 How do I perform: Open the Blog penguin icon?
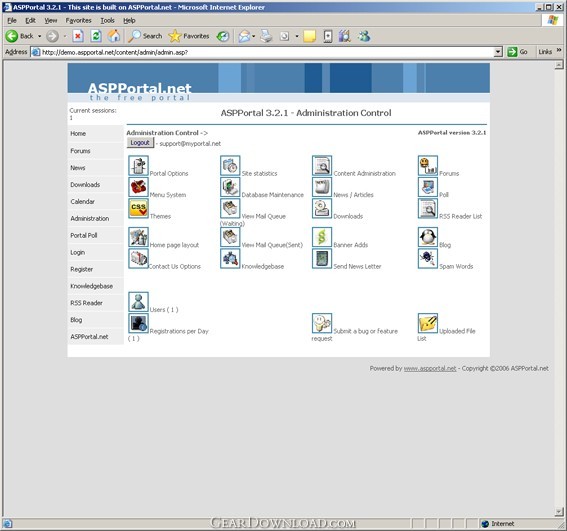pyautogui.click(x=428, y=237)
